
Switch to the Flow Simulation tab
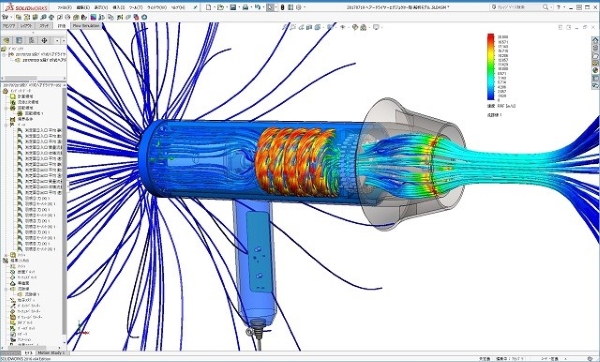(x=86, y=26)
